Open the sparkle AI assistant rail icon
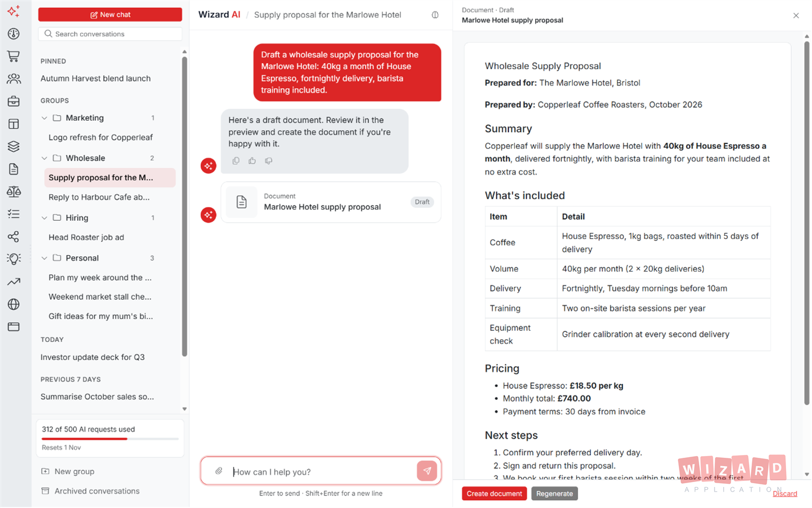Screen dimensions: 812x508 14,11
